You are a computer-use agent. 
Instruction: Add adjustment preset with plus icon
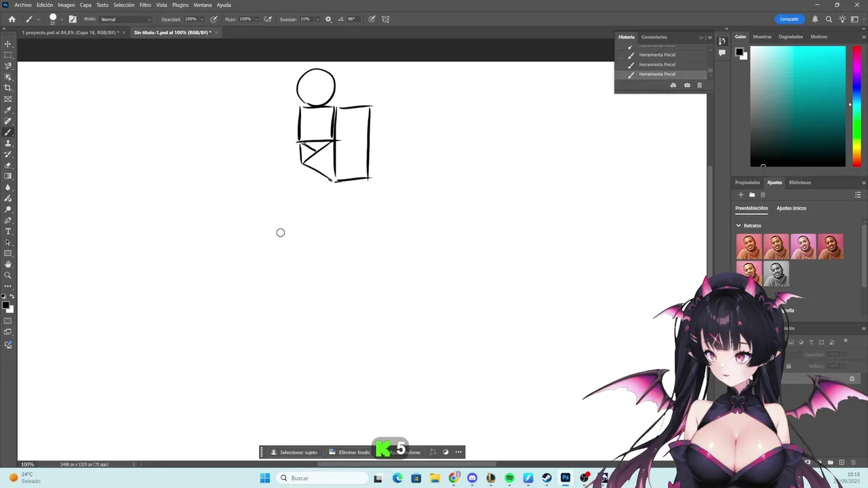pyautogui.click(x=741, y=195)
